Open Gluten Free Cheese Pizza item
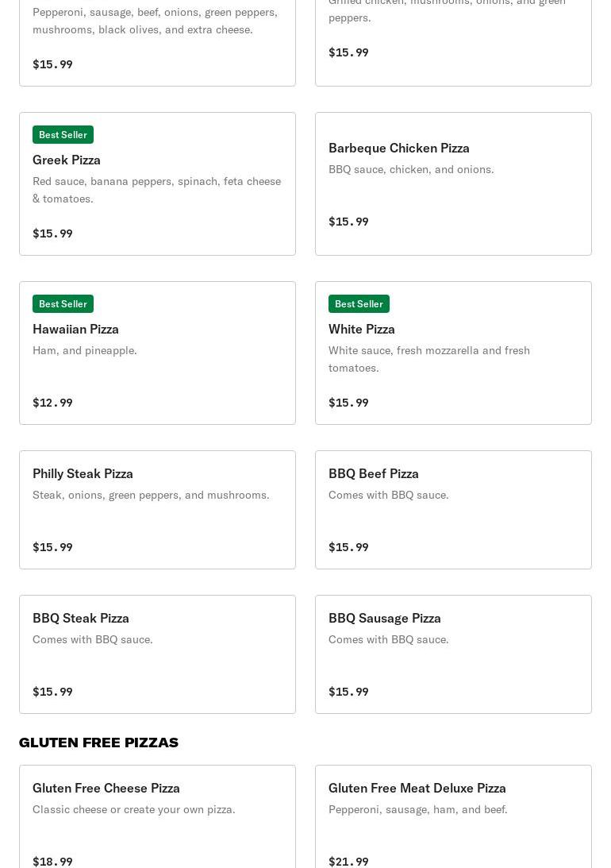This screenshot has width=611, height=868. point(158,816)
